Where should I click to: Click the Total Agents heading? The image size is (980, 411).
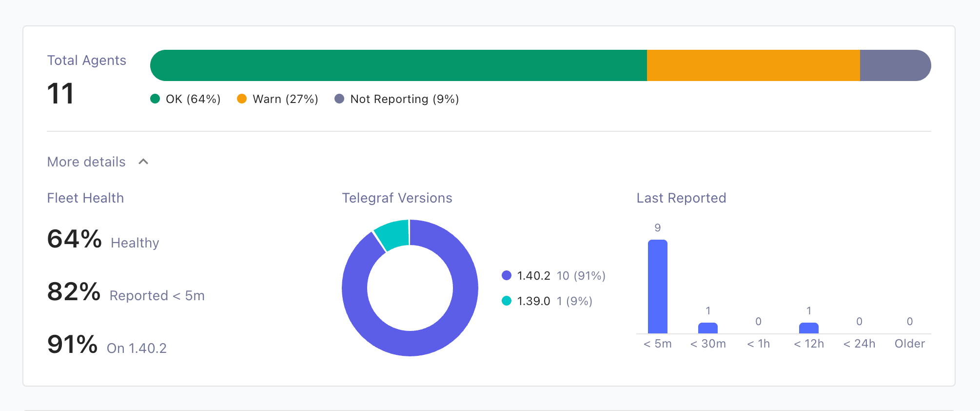(87, 60)
